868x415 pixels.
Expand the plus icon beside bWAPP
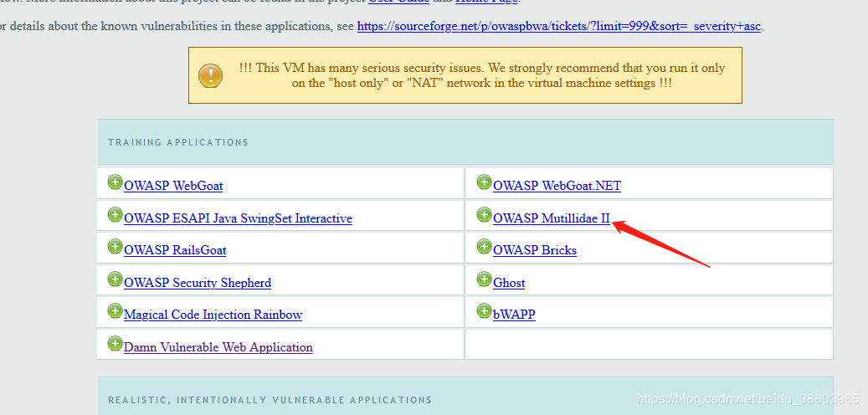(484, 311)
